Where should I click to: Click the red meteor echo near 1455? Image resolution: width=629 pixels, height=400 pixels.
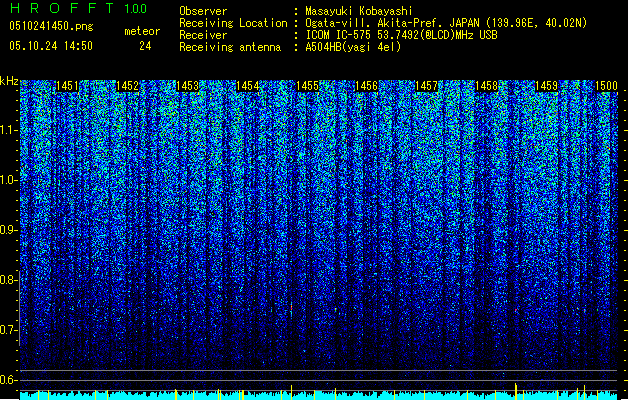coord(292,308)
